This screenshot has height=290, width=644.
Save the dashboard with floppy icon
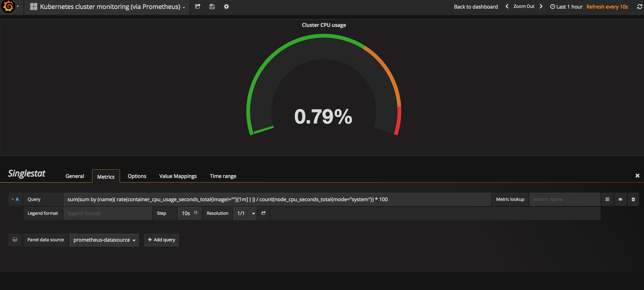(212, 6)
